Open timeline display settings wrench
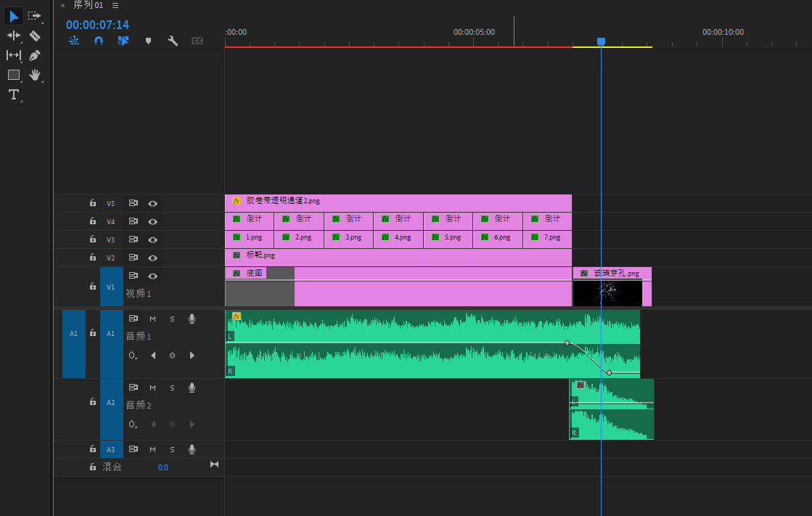812x516 pixels. click(173, 41)
